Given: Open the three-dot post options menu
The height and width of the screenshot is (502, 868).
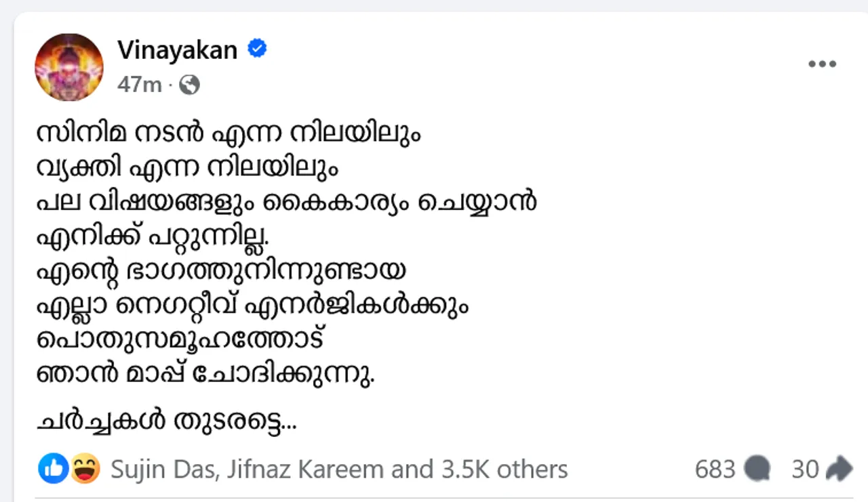Looking at the screenshot, I should point(822,64).
